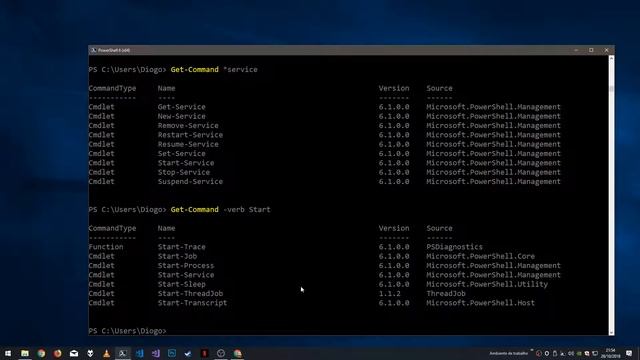Click the ThreadJob source entry
This screenshot has width=640, height=360.
tap(446, 294)
